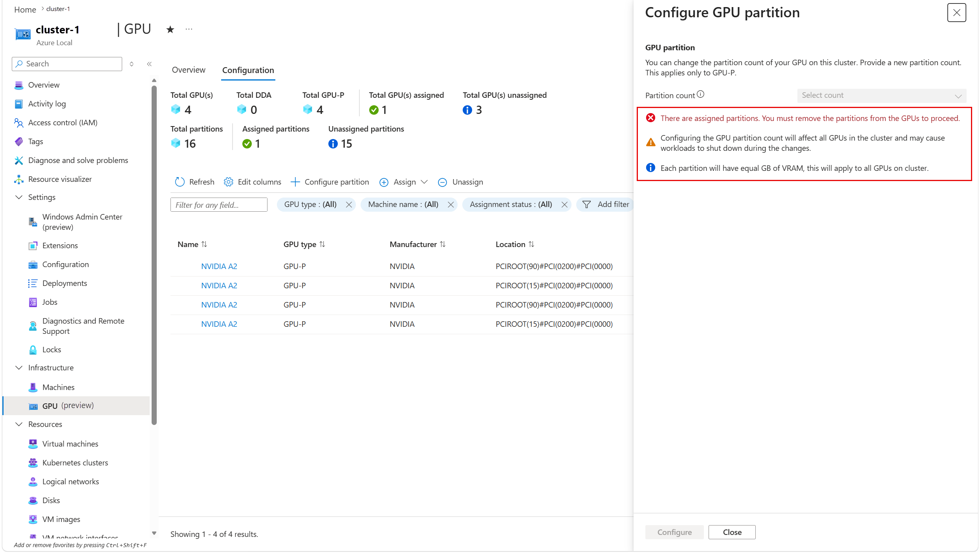The height and width of the screenshot is (553, 980).
Task: Open the first NVIDIA A2 link
Action: point(219,266)
